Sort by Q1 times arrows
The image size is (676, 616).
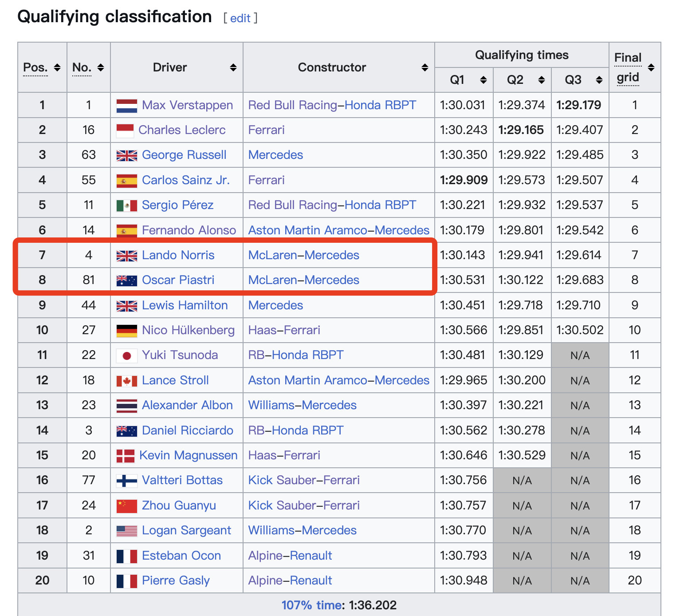click(483, 80)
